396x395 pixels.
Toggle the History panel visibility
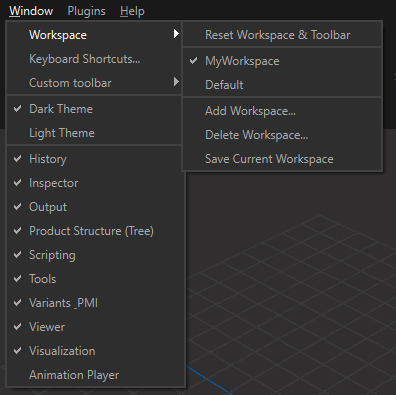(96, 159)
